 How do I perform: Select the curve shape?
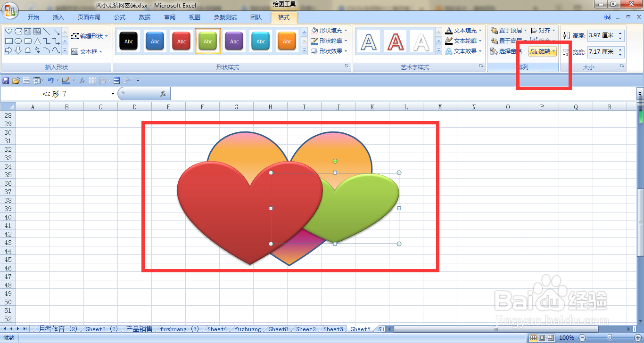(56, 50)
